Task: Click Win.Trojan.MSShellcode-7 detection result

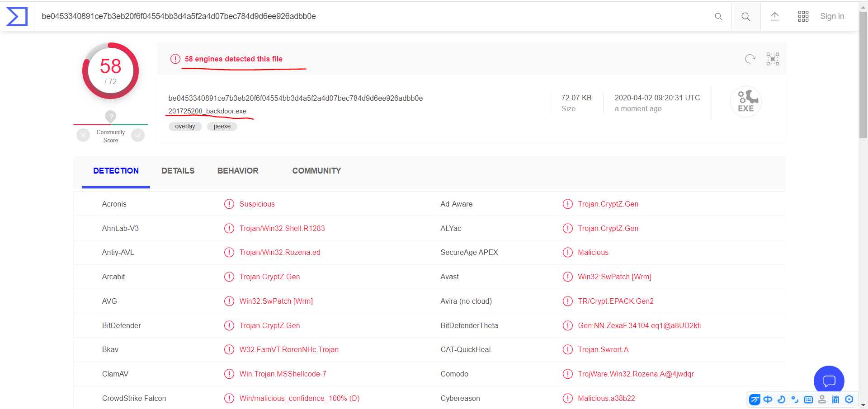Action: point(283,374)
